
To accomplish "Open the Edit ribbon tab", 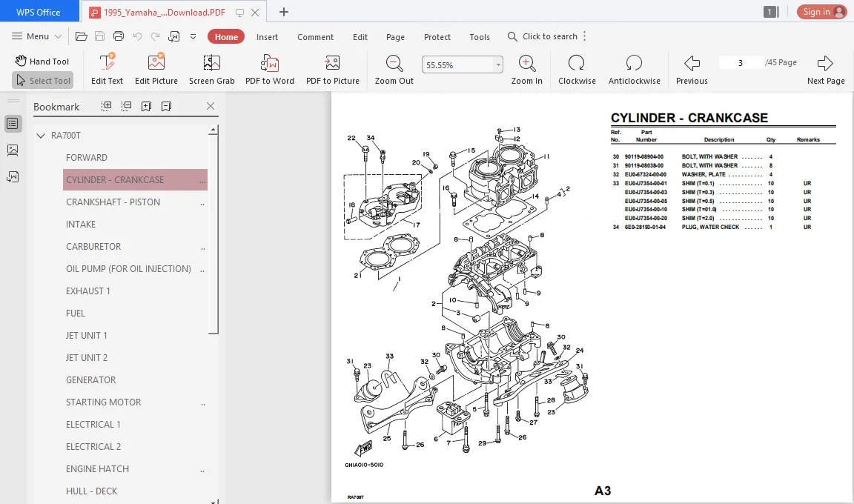I will click(360, 36).
